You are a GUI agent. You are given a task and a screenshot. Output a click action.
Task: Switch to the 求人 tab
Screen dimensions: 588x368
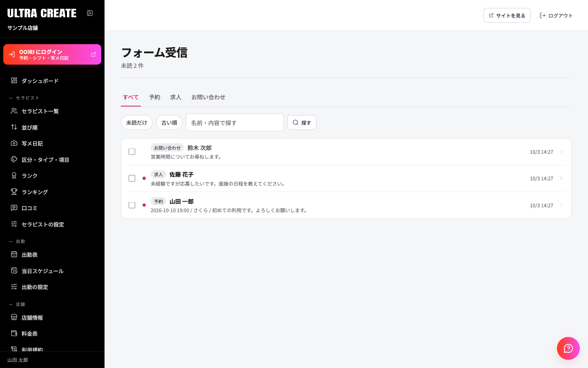point(176,97)
